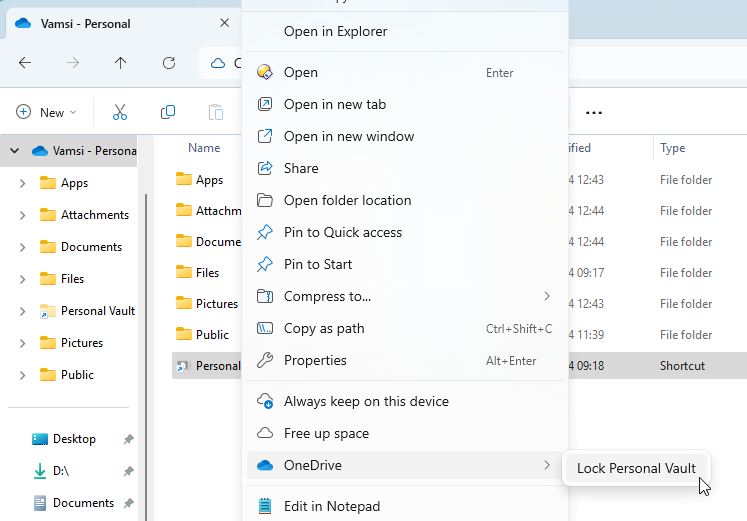
Task: Click the pin icon next to Desktop
Action: pos(128,439)
